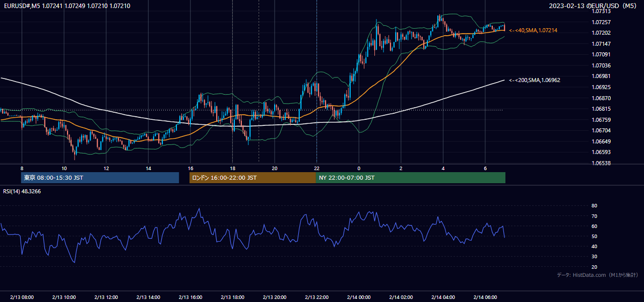Image resolution: width=644 pixels, height=302 pixels.
Task: Click the ロンドン 16:00-22:00 JST session bar
Action: (252, 178)
